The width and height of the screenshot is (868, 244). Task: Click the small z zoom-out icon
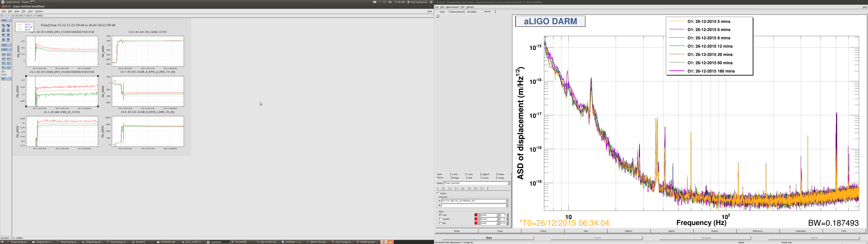(x=8, y=30)
